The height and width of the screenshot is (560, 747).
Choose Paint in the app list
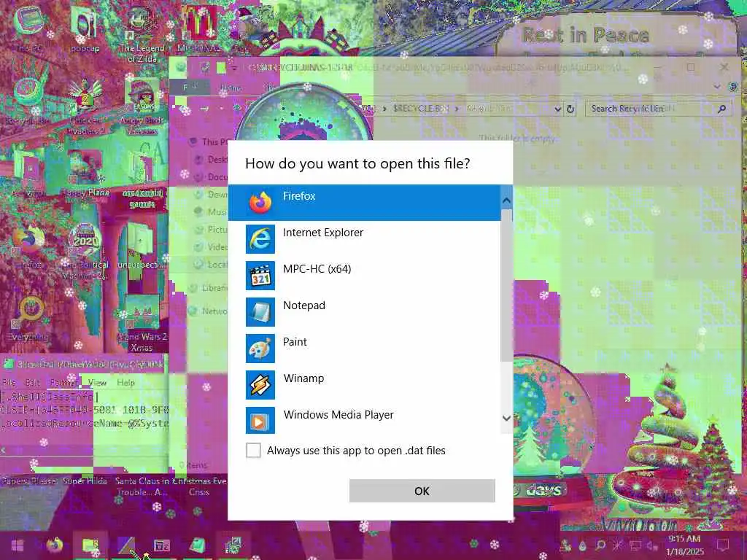(x=365, y=348)
